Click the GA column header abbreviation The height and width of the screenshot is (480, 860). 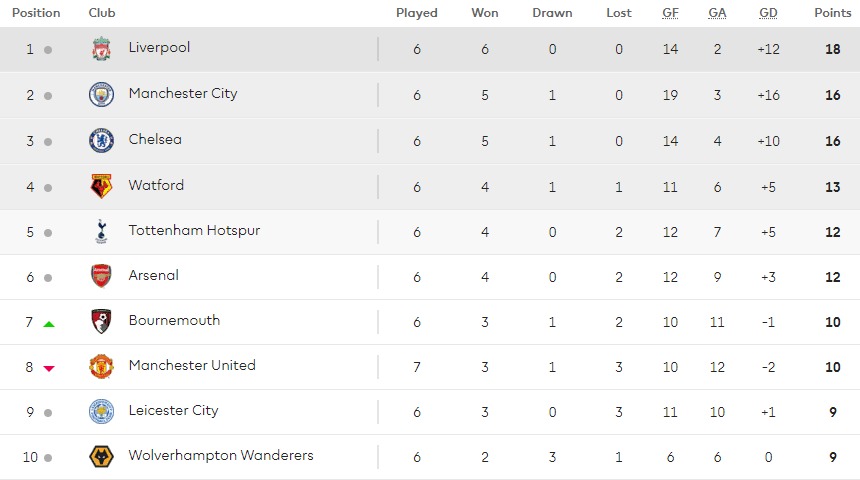click(717, 13)
